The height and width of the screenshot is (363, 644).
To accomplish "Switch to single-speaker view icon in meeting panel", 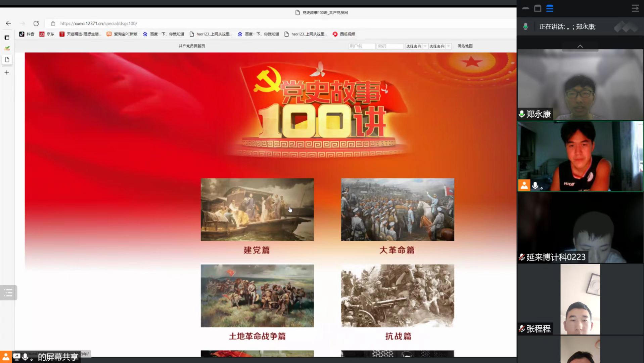I will 538,8.
